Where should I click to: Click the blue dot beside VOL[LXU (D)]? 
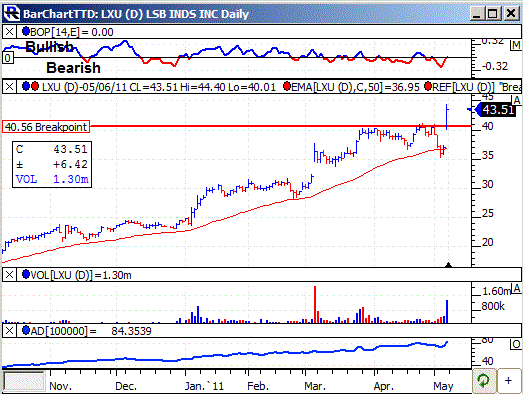point(26,275)
